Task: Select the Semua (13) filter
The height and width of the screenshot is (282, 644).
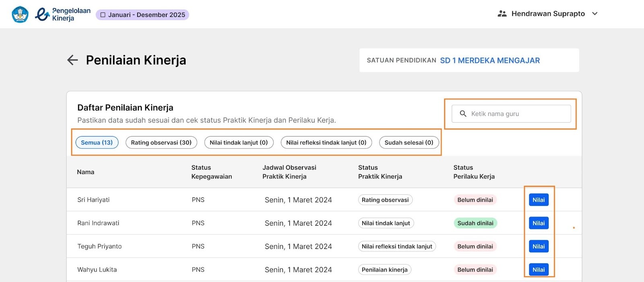Action: 97,143
